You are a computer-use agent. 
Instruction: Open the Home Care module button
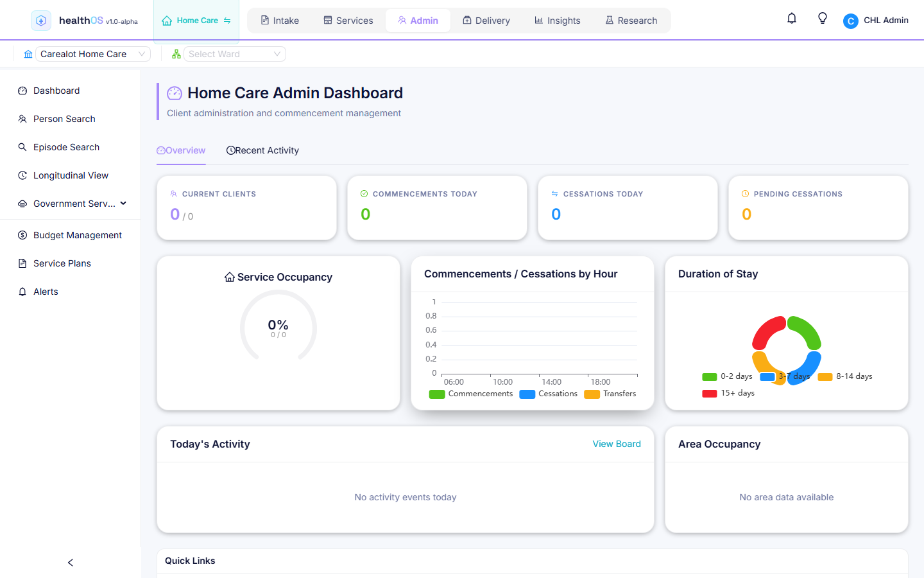[196, 21]
